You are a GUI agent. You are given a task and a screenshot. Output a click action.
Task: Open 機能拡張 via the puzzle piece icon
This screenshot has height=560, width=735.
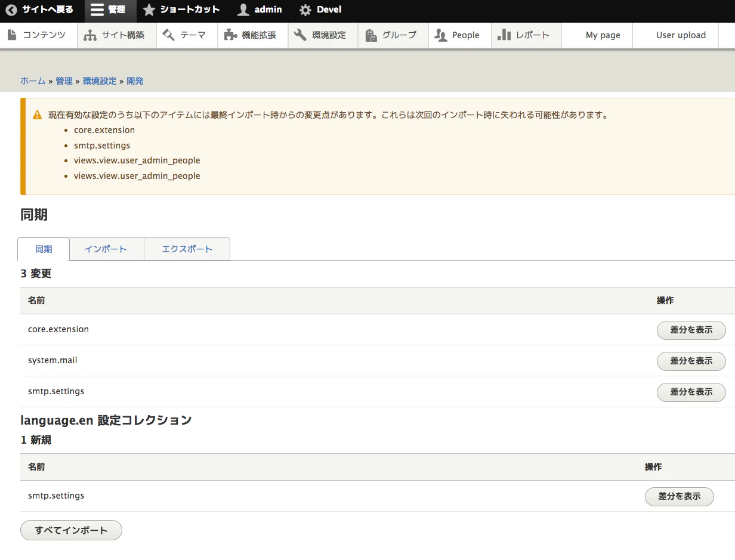pos(230,35)
